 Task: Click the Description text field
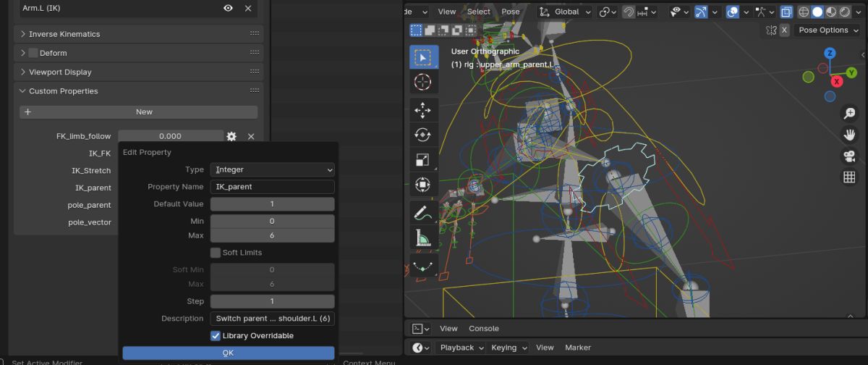coord(272,319)
